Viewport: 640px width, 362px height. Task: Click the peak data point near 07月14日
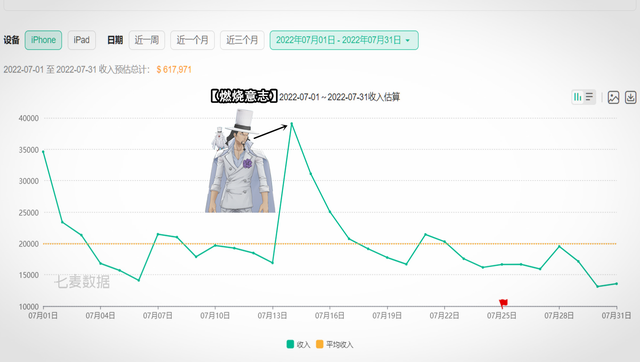[x=291, y=123]
